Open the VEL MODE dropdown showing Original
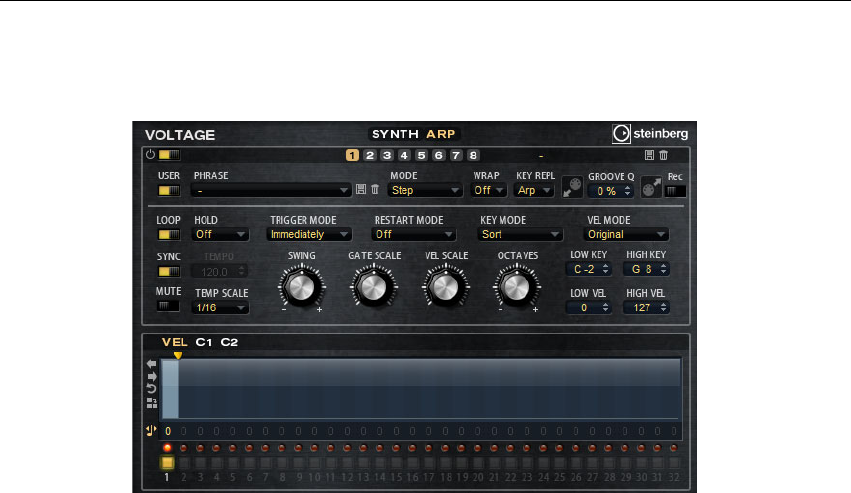851x493 pixels. pyautogui.click(x=626, y=234)
